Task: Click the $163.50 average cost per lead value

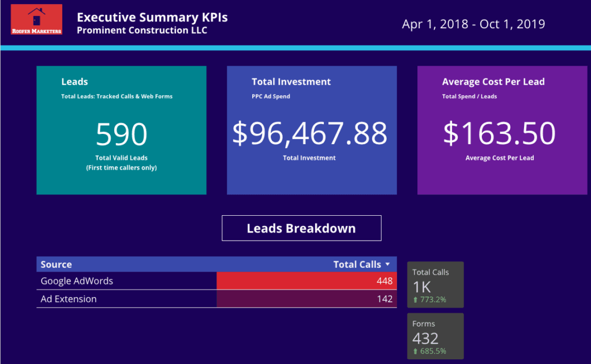Action: click(x=499, y=133)
